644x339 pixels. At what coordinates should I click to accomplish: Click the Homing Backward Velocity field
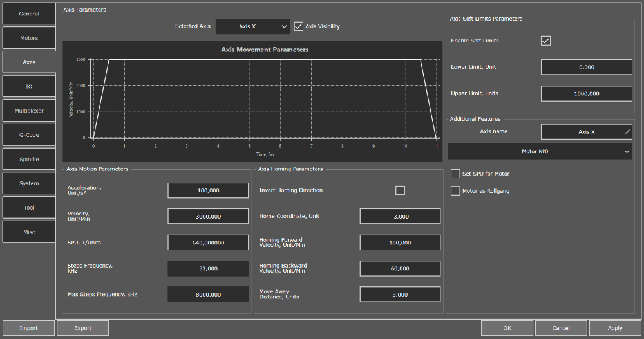[x=400, y=268]
